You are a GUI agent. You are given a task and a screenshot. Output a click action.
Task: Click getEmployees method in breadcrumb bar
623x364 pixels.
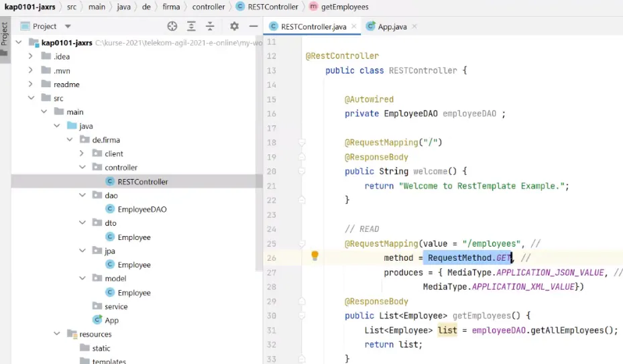pyautogui.click(x=339, y=7)
